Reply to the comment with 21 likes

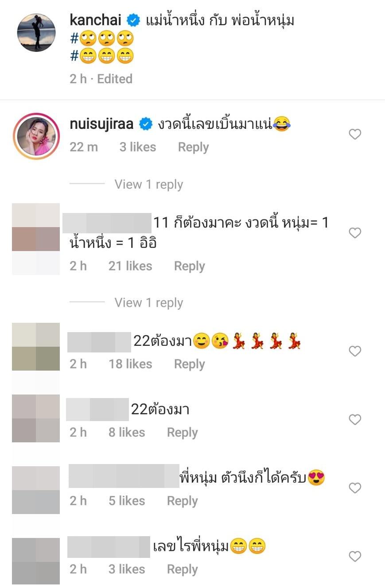(x=189, y=266)
